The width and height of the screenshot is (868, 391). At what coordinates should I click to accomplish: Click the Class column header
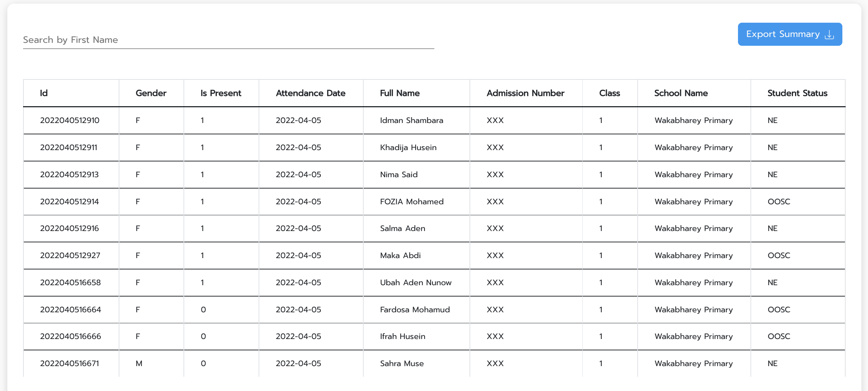[609, 93]
